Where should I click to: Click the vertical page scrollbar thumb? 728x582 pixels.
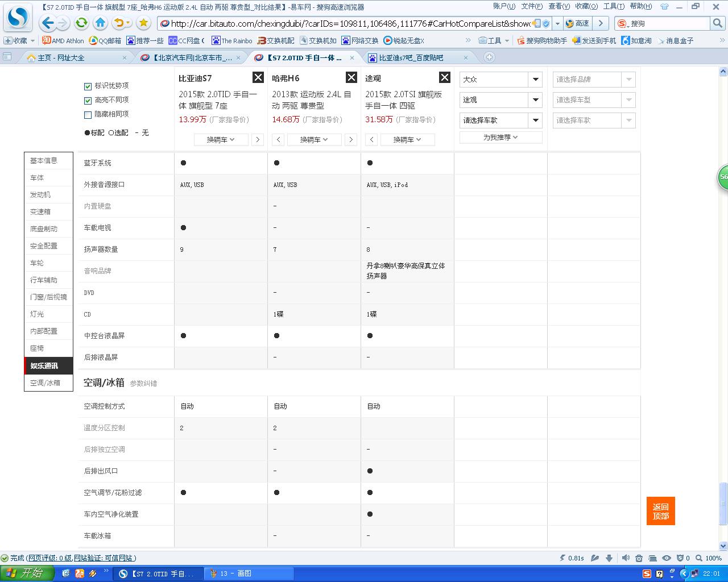(x=723, y=504)
